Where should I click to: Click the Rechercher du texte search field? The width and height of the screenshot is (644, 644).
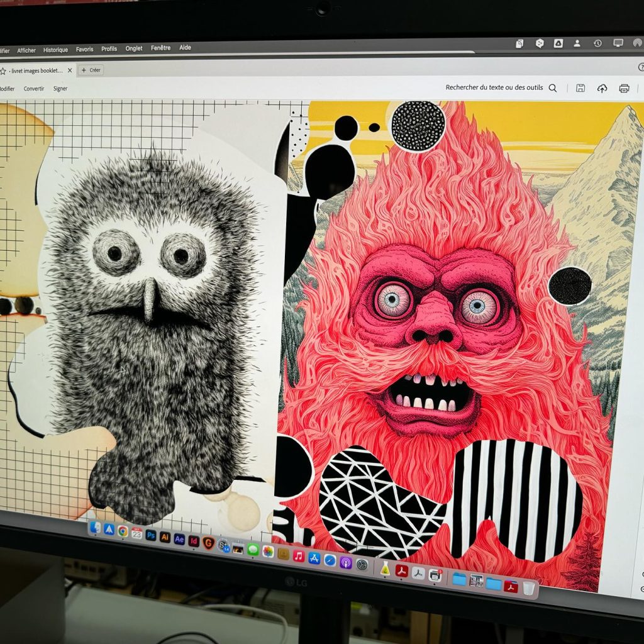tap(494, 88)
